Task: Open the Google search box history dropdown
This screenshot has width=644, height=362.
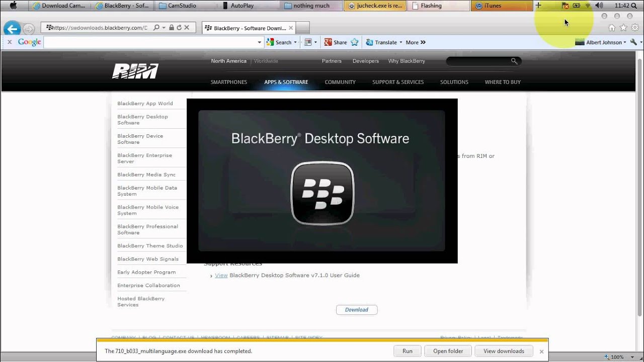Action: [x=260, y=42]
